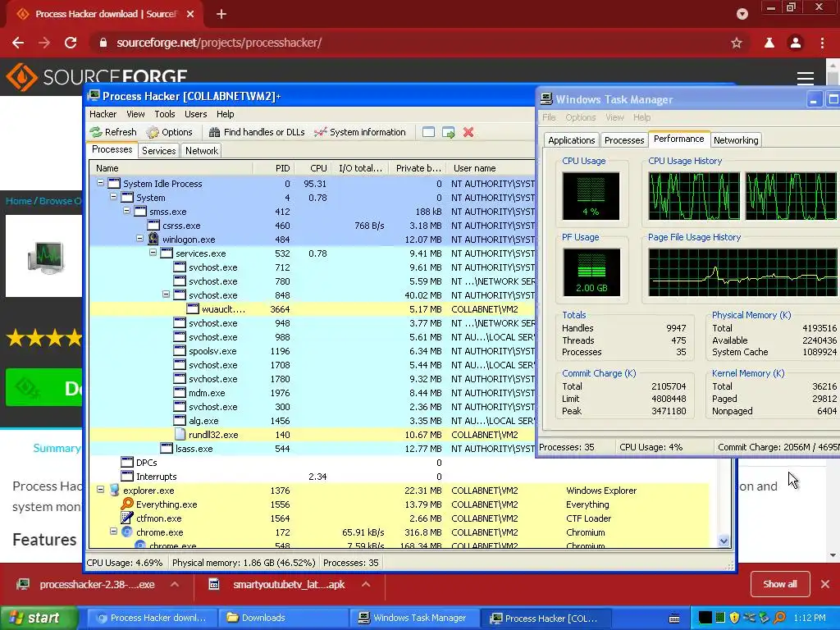The image size is (840, 630).
Task: Open smartyoutubetv apk download arrow
Action: 366,584
